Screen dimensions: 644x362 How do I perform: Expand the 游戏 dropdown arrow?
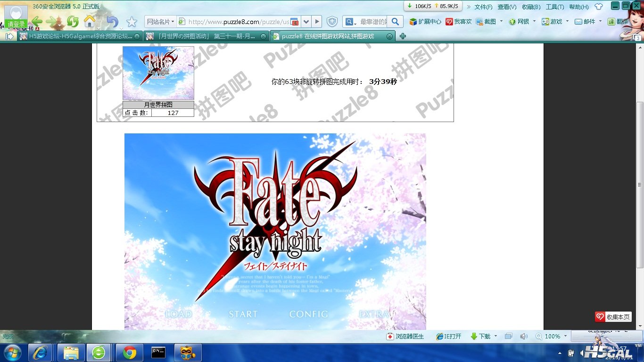[x=567, y=21]
